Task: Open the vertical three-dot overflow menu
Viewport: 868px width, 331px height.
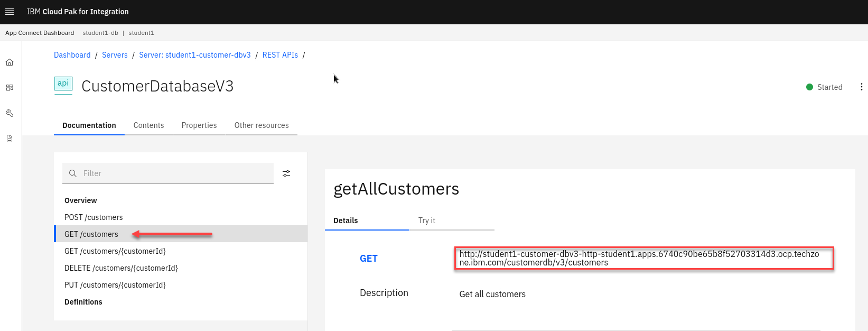Action: click(x=861, y=87)
